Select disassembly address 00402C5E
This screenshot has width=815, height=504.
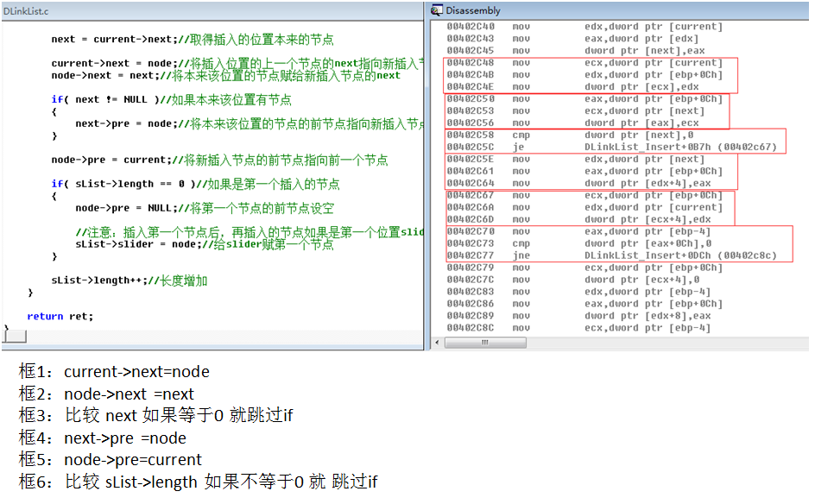tap(471, 159)
